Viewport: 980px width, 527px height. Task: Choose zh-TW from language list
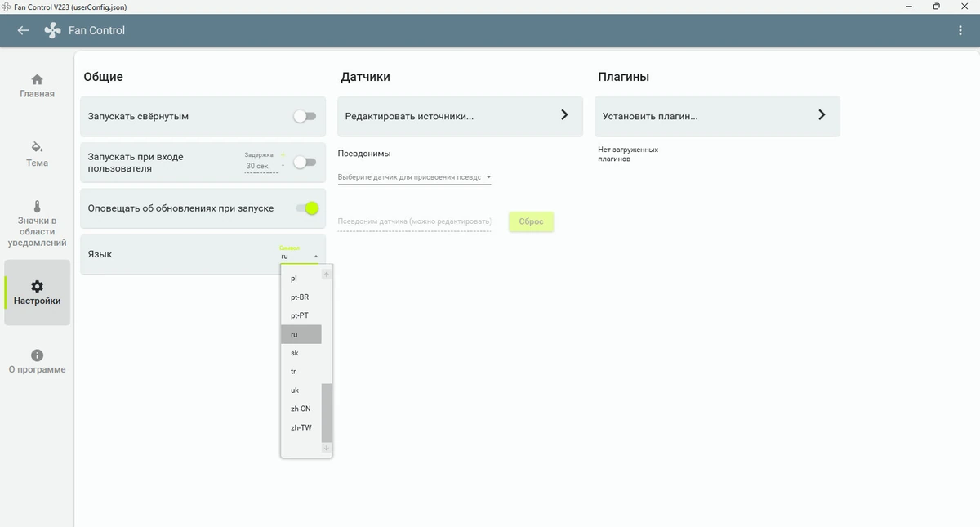301,427
